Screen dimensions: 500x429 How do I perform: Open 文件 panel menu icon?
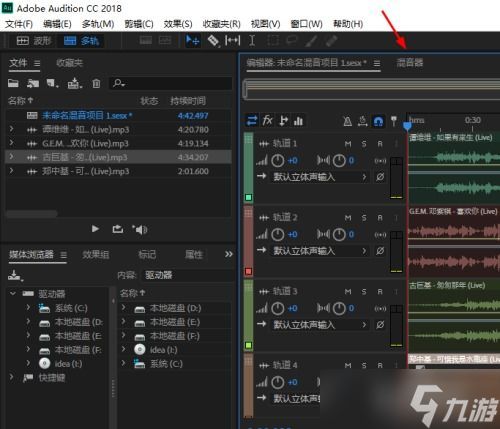[x=37, y=63]
